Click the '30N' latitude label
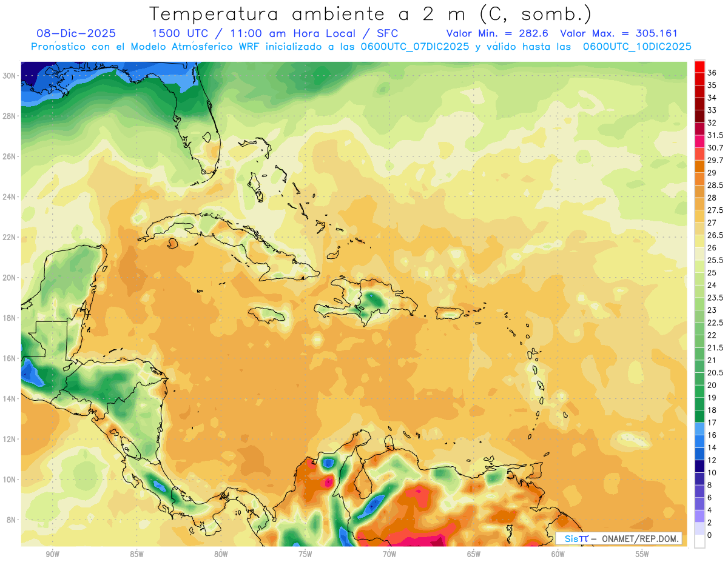728x562 pixels. click(x=10, y=75)
